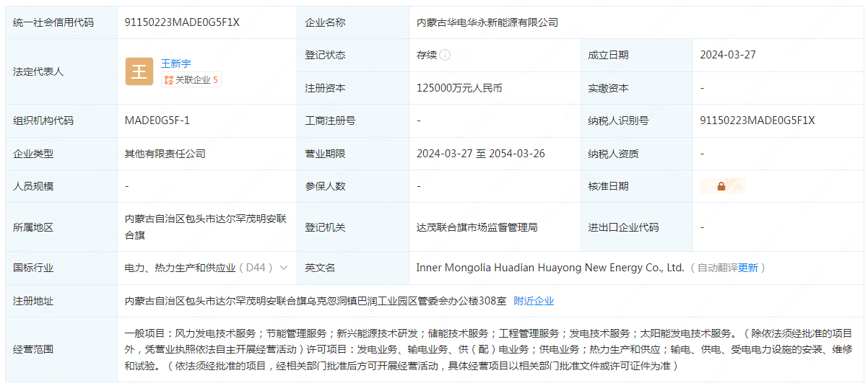Expand the industry dropdown arrow after D44

tap(284, 268)
